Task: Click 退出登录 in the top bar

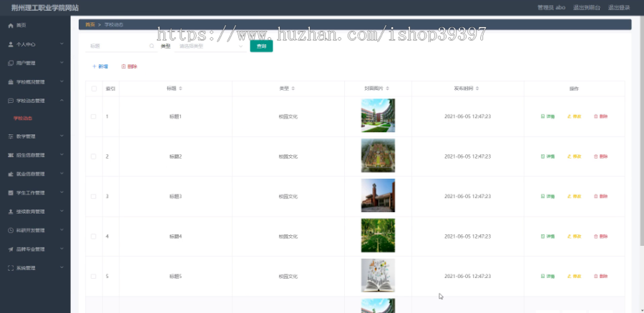Action: pos(619,8)
